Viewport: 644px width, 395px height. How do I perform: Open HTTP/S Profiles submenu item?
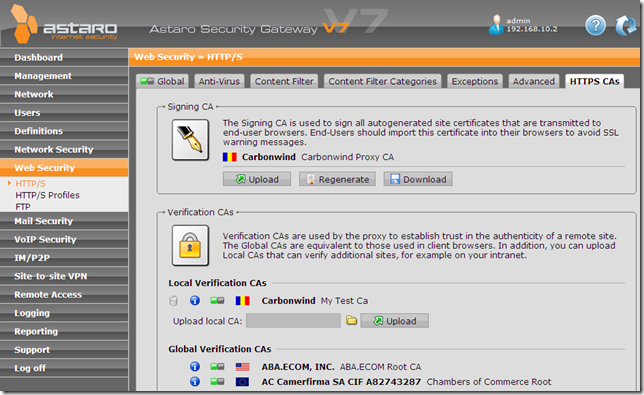point(47,195)
